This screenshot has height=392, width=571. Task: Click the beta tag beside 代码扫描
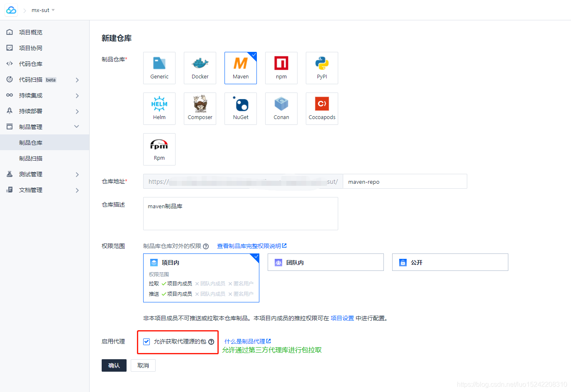[51, 80]
